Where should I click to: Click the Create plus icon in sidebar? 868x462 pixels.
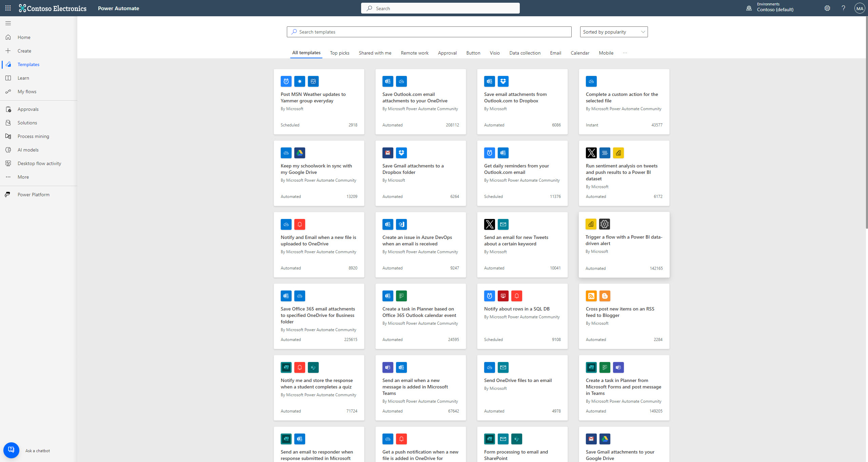(8, 51)
